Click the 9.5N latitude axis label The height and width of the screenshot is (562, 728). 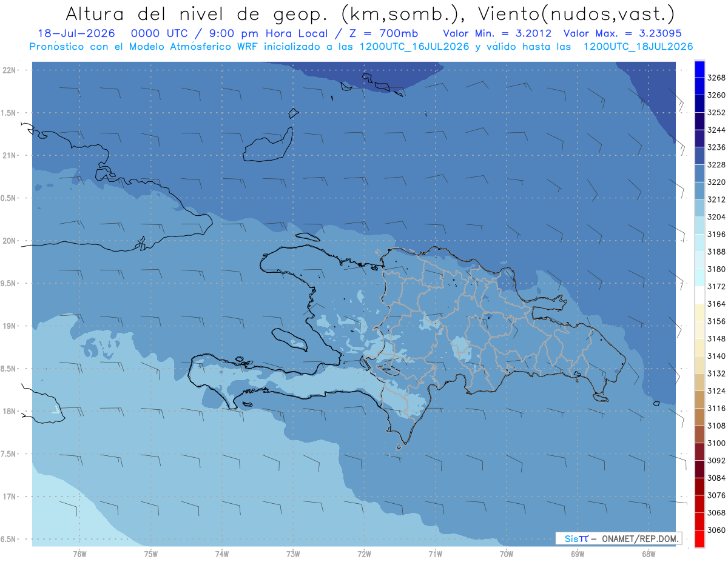(x=9, y=283)
